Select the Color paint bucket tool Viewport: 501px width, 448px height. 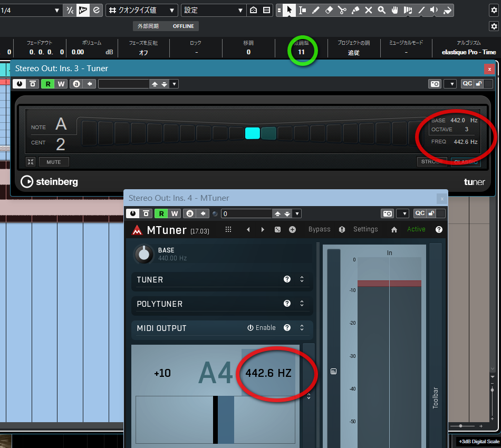point(447,10)
